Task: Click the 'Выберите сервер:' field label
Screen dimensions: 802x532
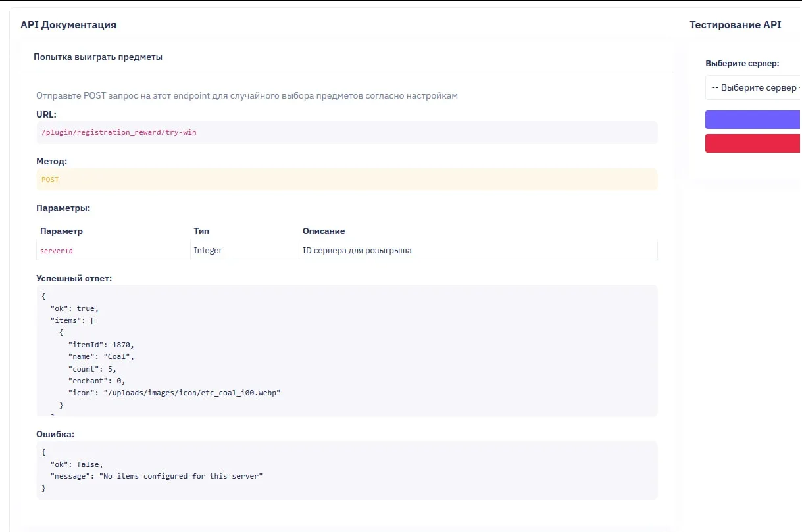Action: coord(742,64)
